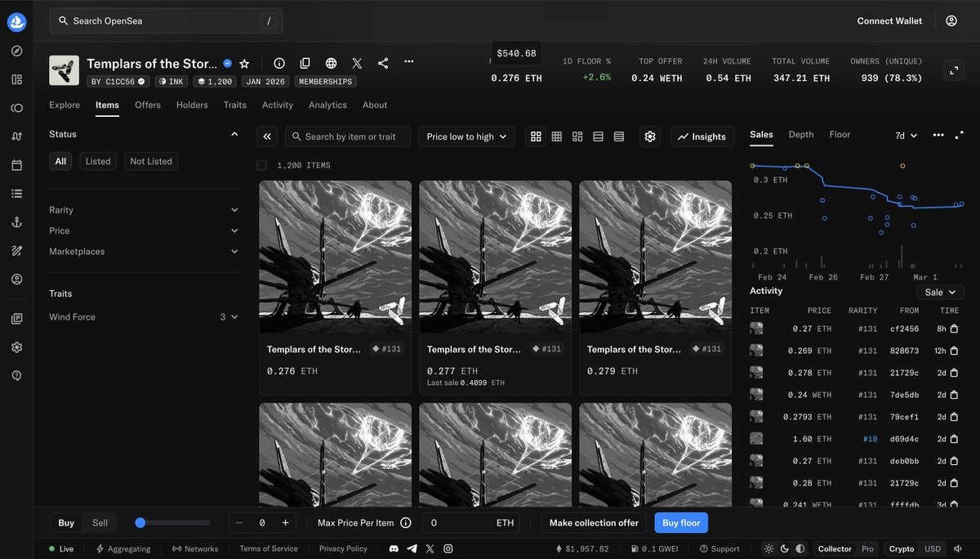Expand the Marketplaces filter
Viewport: 980px width, 559px height.
pos(144,252)
